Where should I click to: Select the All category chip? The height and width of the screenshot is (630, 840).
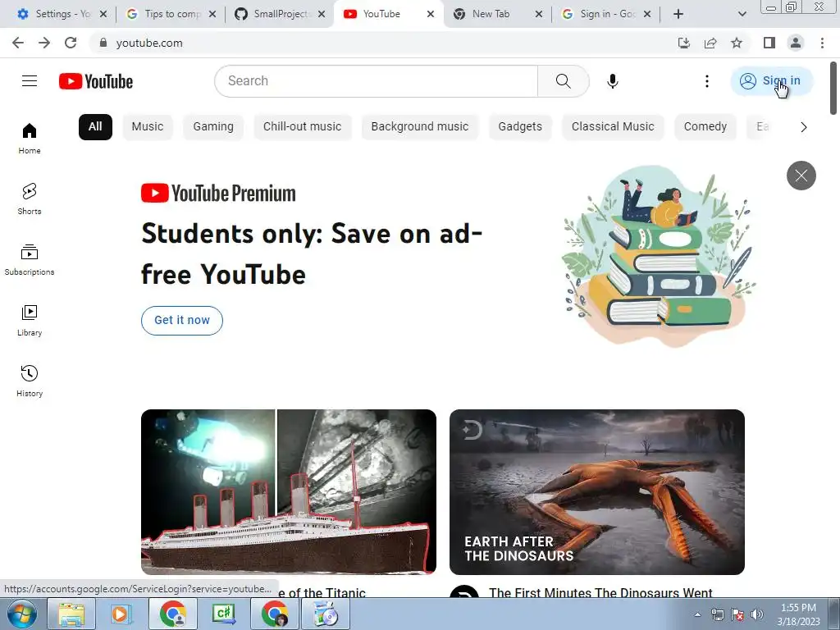tap(95, 127)
